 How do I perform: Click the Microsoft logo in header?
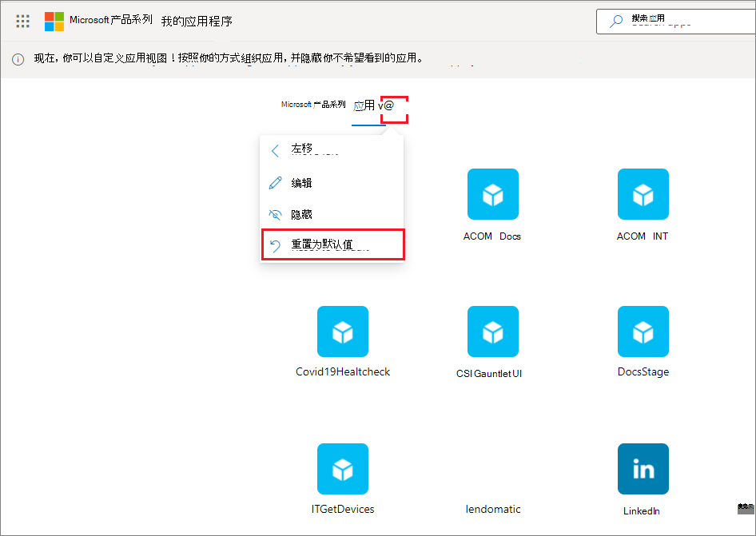coord(54,22)
